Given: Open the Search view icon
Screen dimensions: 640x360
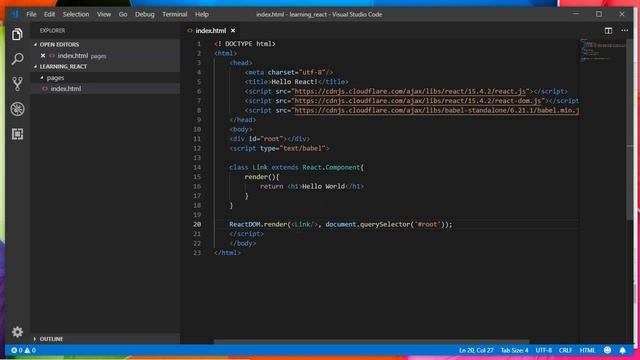Looking at the screenshot, I should click(x=17, y=59).
